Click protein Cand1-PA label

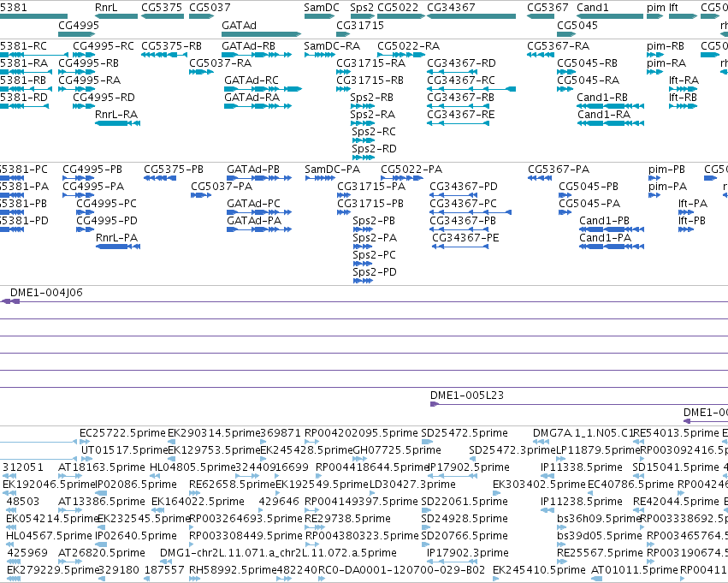pyautogui.click(x=605, y=238)
